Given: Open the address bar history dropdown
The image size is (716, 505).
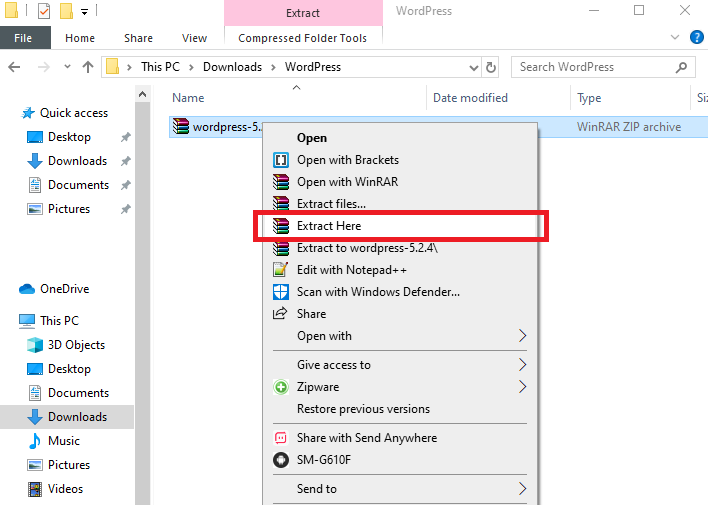Looking at the screenshot, I should [x=474, y=68].
